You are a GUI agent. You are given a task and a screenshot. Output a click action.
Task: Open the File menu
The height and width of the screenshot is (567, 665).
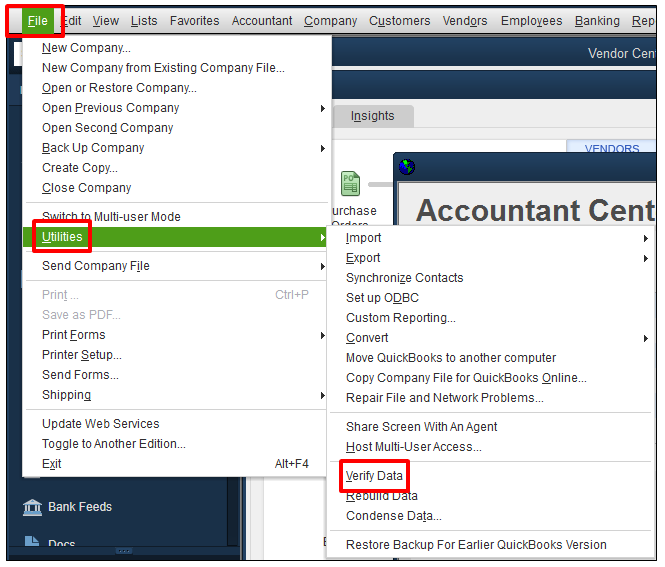37,21
